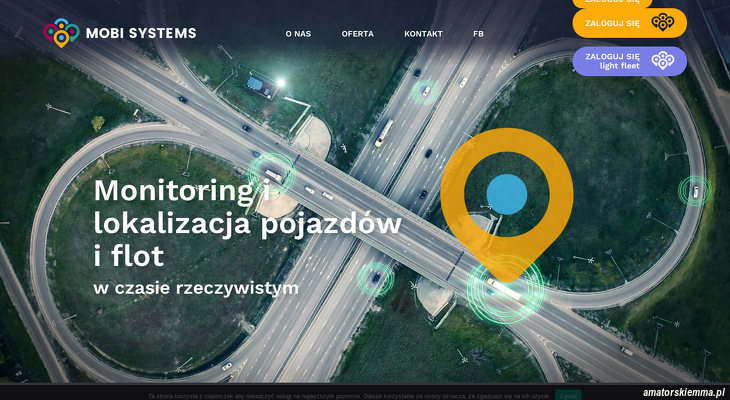Open the FB link in navigation
Screen dimensions: 730x400
(x=478, y=34)
